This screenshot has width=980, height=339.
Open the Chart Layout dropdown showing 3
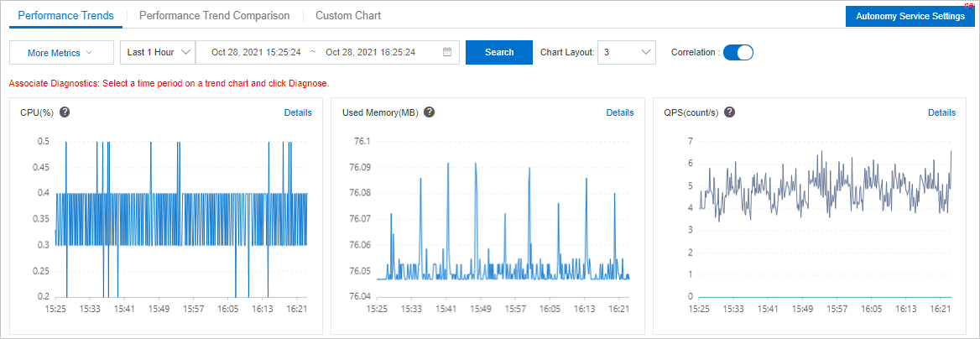click(x=626, y=53)
